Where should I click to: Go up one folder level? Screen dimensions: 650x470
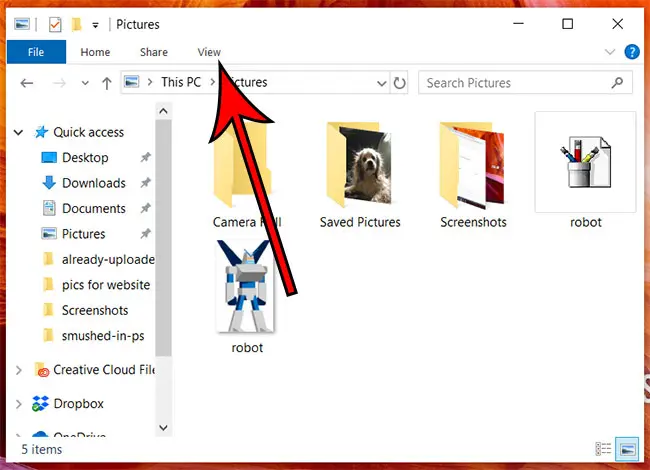(107, 83)
